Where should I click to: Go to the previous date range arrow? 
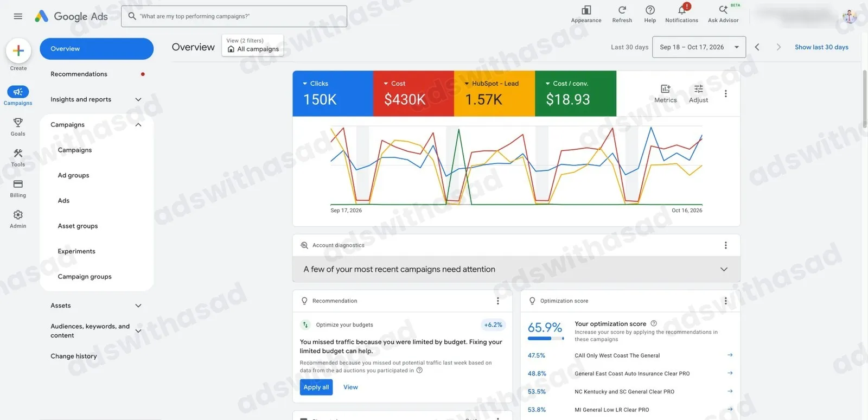click(757, 47)
